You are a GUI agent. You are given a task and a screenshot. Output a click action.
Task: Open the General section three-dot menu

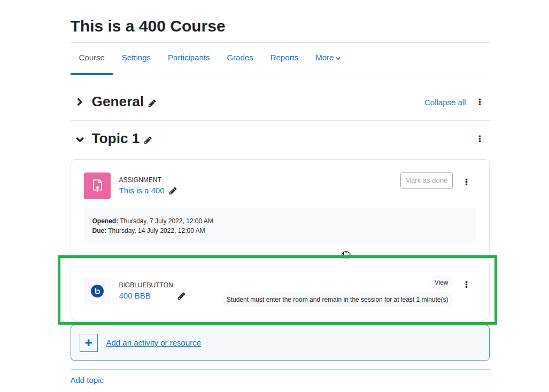[480, 102]
